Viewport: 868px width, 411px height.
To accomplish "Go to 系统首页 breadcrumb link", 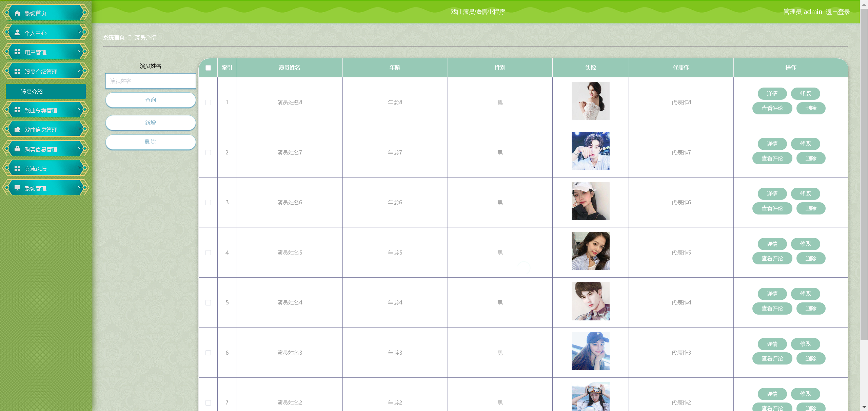I will pos(114,37).
